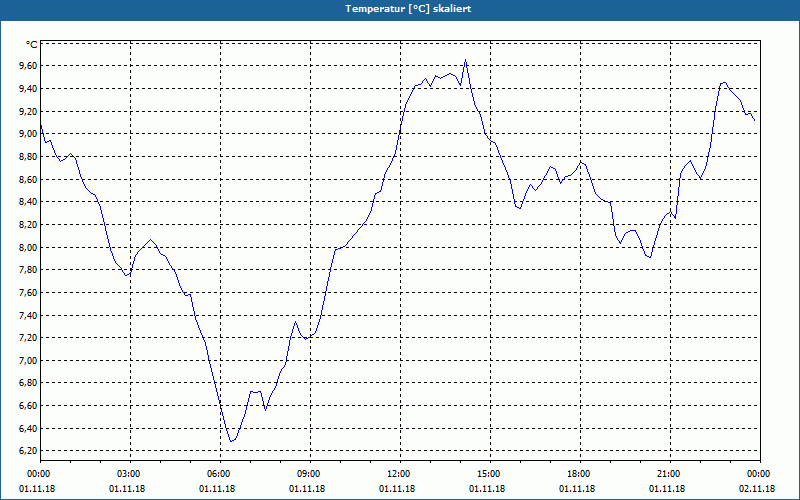Image resolution: width=800 pixels, height=500 pixels.
Task: Select the 7,20 y-axis value
Action: [28, 338]
